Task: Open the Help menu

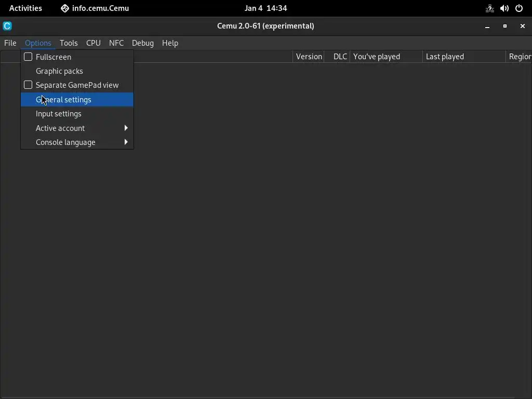Action: tap(170, 43)
